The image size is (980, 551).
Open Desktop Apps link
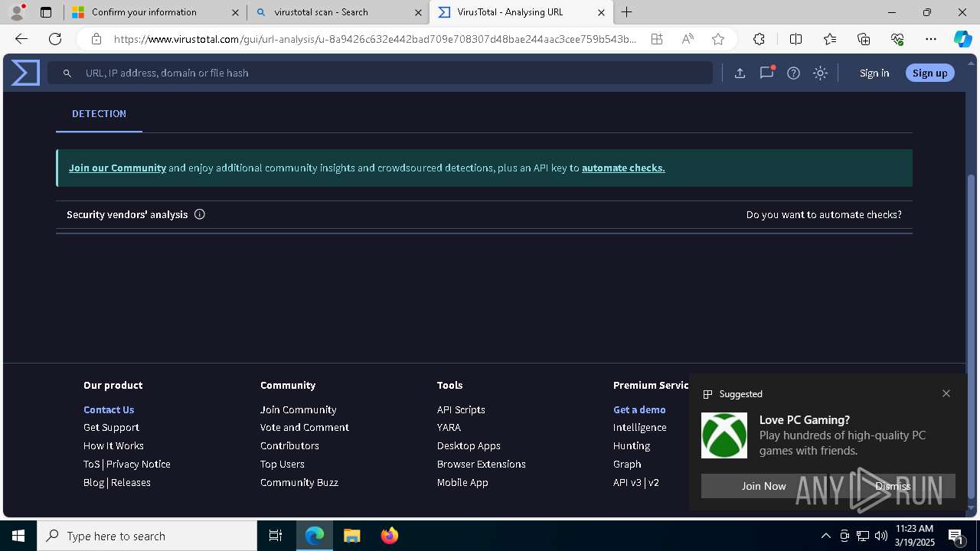(x=469, y=445)
